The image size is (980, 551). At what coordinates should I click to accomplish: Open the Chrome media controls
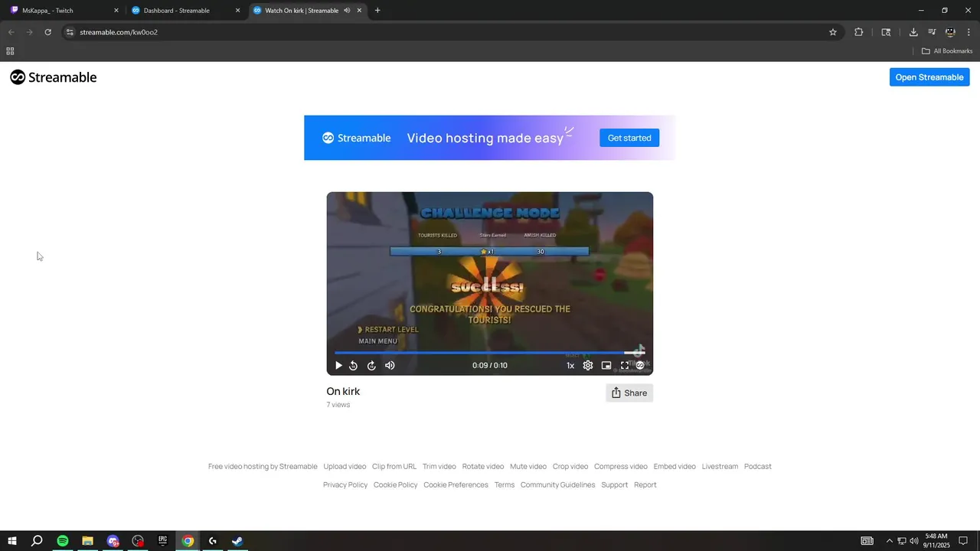(932, 32)
